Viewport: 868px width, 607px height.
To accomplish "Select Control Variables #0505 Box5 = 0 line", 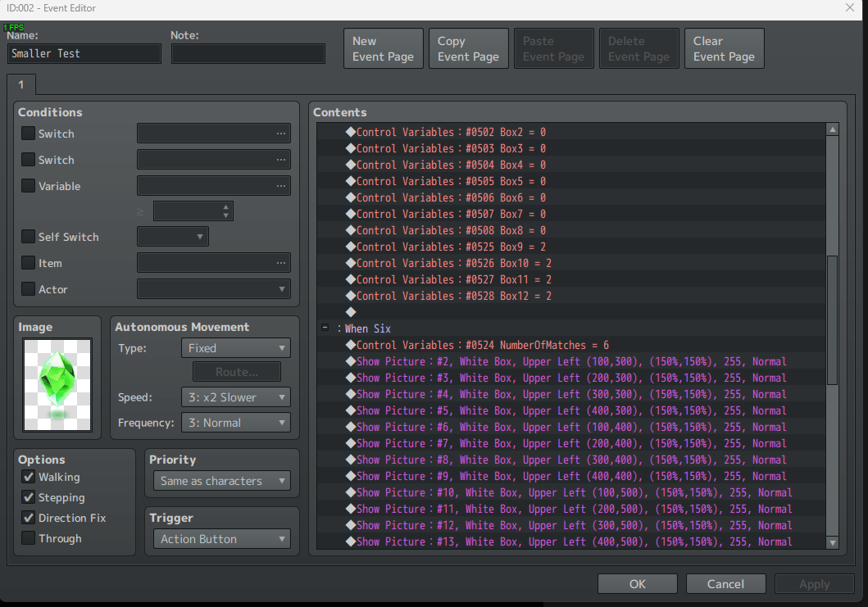I will (571, 181).
